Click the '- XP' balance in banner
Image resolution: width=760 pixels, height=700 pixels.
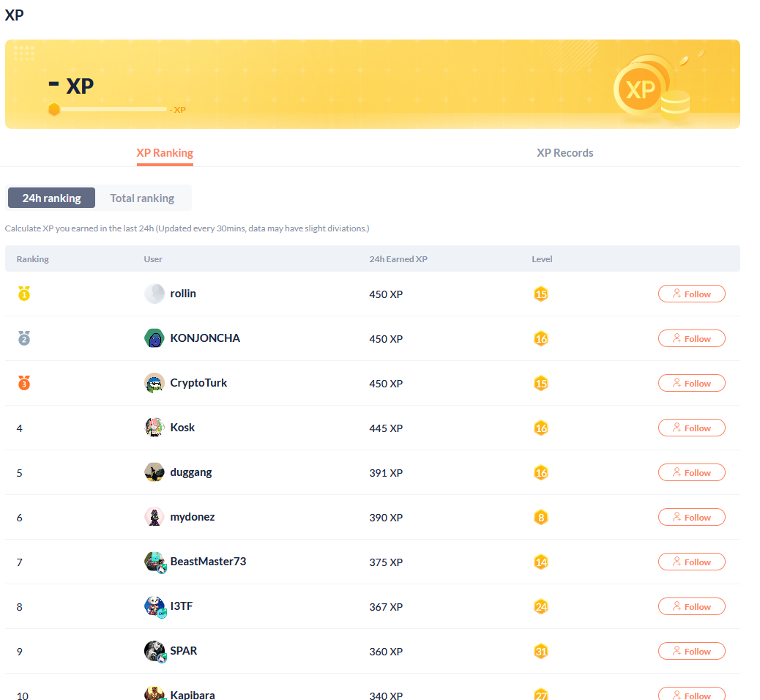[71, 86]
